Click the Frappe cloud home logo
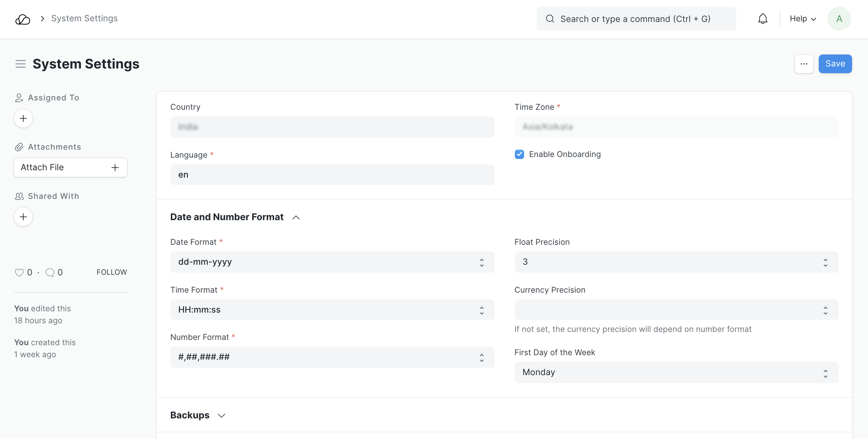The width and height of the screenshot is (868, 439). [x=23, y=19]
